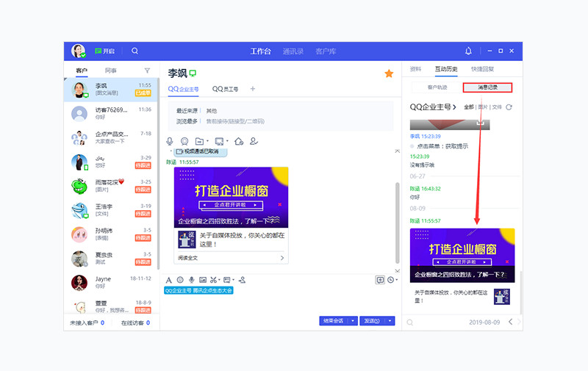Expand dropdown arrow beside quick reply icon
The width and height of the screenshot is (588, 371).
click(x=233, y=280)
